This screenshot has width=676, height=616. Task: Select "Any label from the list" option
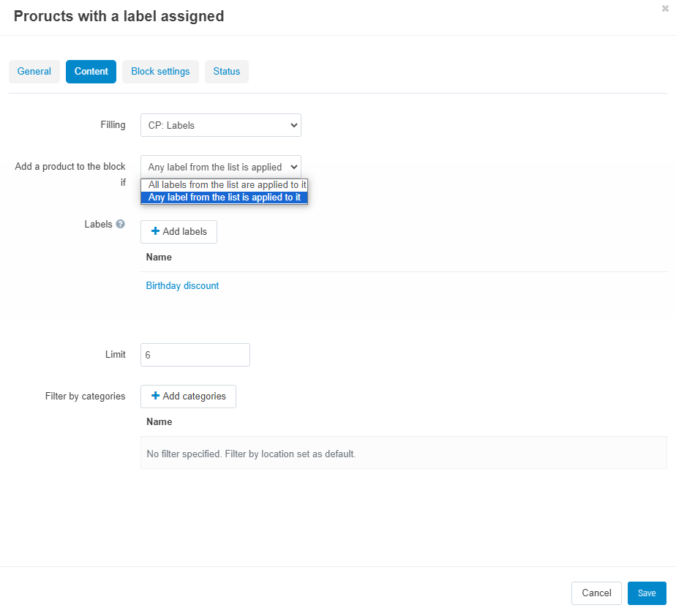tap(224, 198)
